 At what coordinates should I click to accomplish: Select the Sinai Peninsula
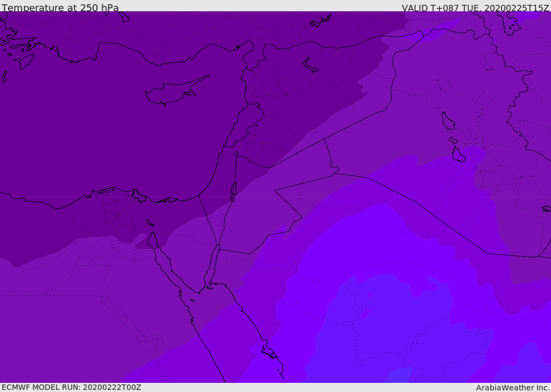186,250
